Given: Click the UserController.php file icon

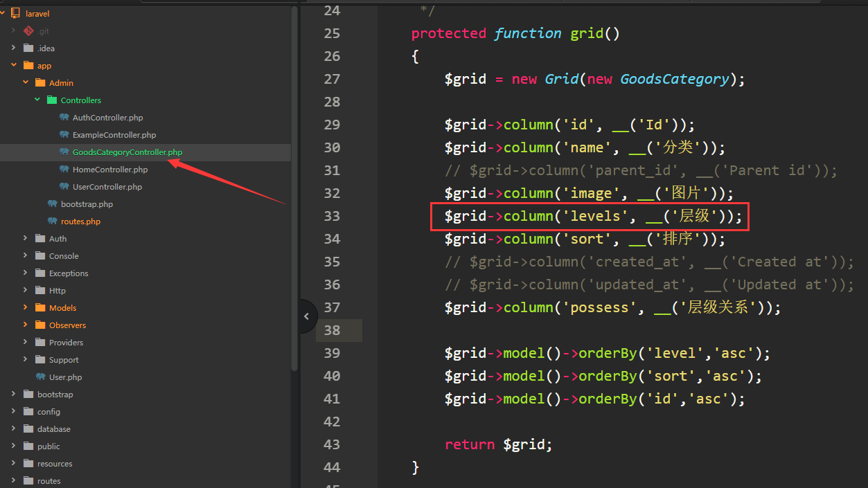Looking at the screenshot, I should coord(64,186).
